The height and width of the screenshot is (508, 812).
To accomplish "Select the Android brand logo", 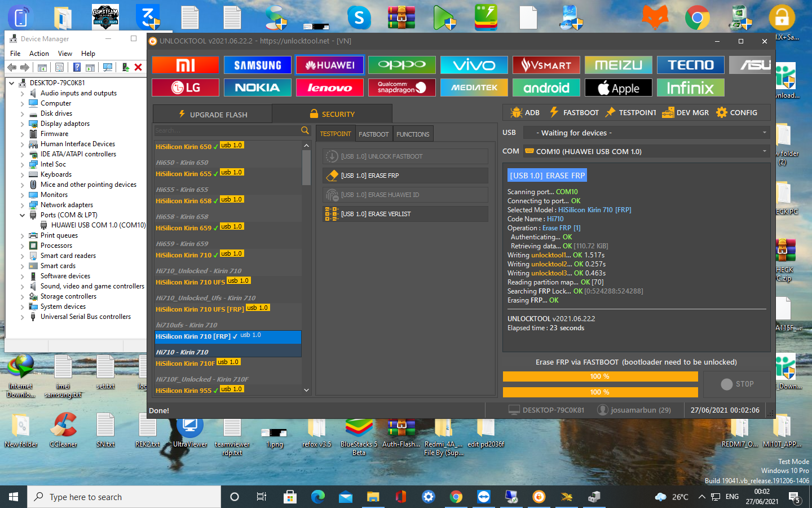I will 546,87.
